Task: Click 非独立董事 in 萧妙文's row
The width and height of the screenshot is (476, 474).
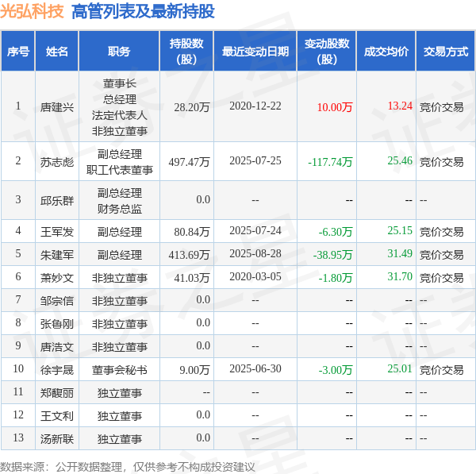Action: [119, 278]
